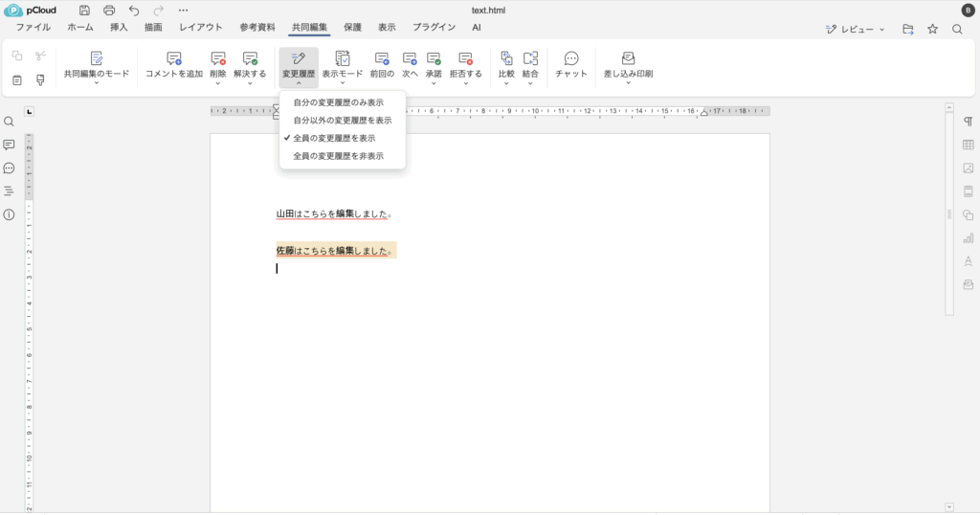Switch to the AI tab
This screenshot has height=515, width=980.
click(x=477, y=28)
